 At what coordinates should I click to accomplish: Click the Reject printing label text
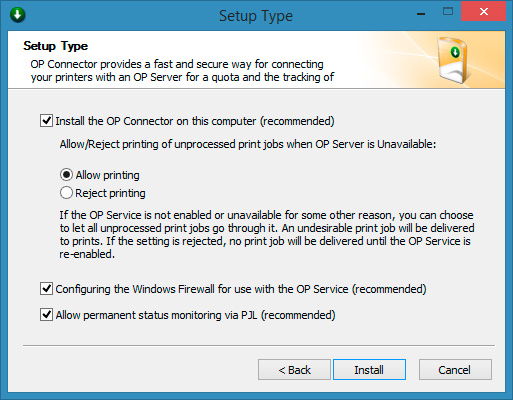tap(110, 193)
